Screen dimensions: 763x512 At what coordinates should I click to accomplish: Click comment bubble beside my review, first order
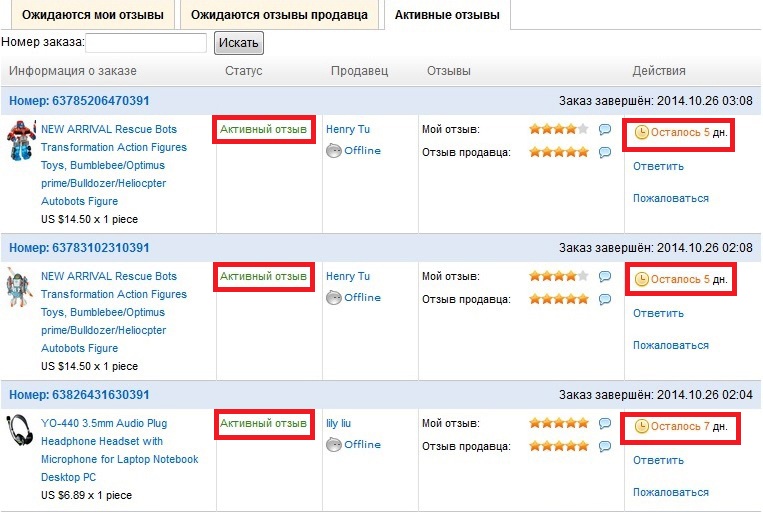[x=605, y=129]
